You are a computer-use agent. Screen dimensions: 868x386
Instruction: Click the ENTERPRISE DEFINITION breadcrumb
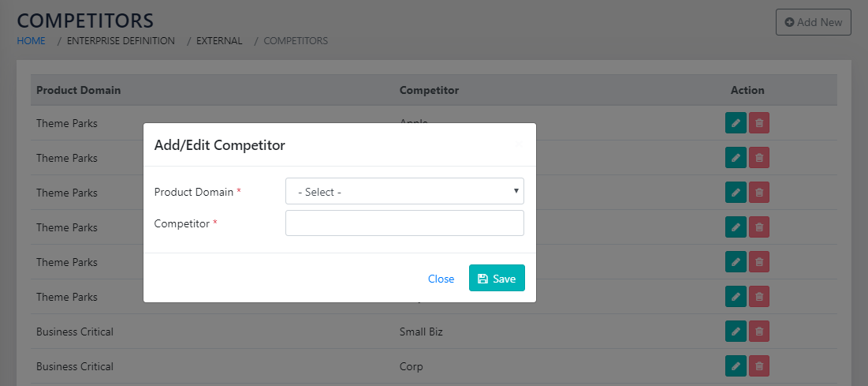click(121, 41)
